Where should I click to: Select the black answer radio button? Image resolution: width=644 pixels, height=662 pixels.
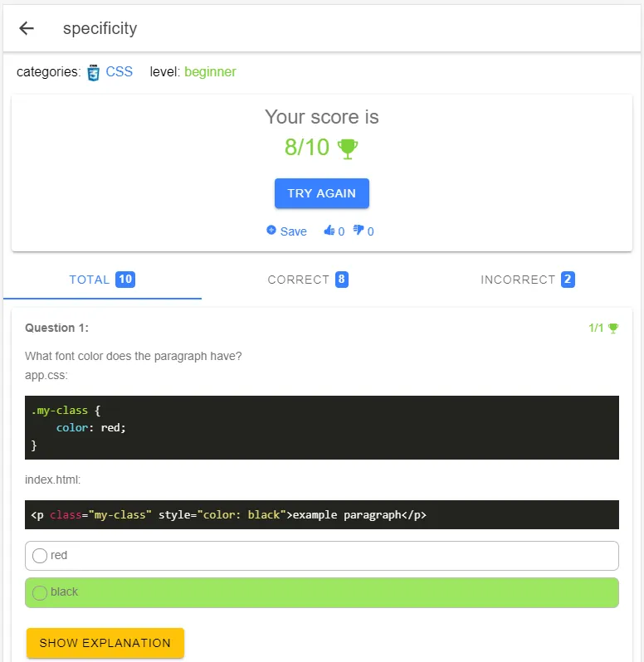pos(40,593)
